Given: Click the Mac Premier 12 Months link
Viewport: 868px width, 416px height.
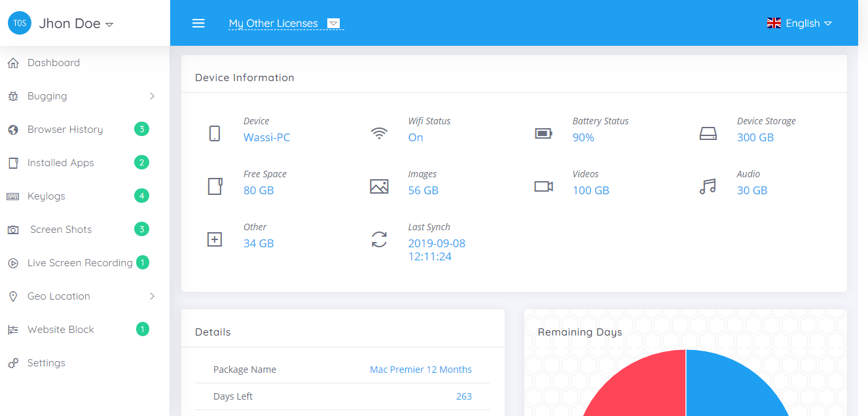Looking at the screenshot, I should tap(420, 370).
